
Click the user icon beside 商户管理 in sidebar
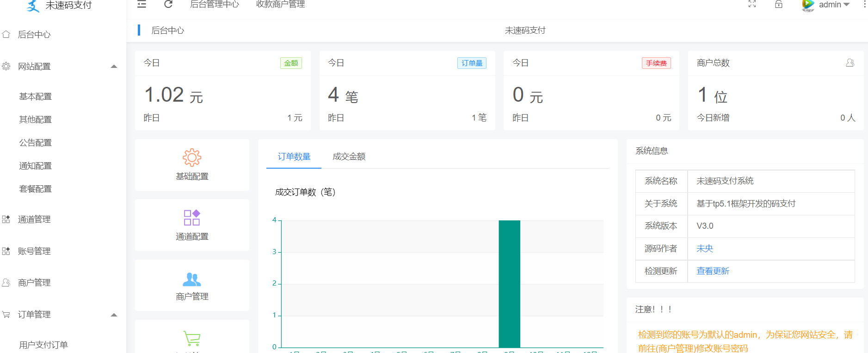coord(6,282)
